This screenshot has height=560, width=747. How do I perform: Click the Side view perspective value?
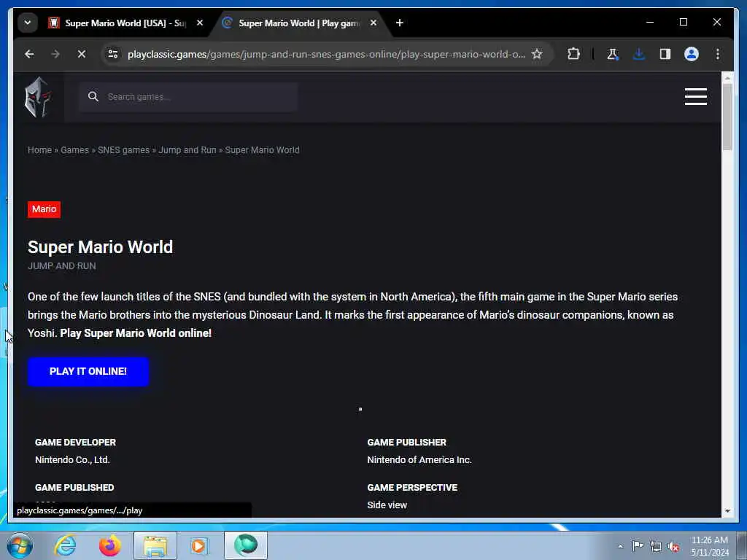point(387,505)
